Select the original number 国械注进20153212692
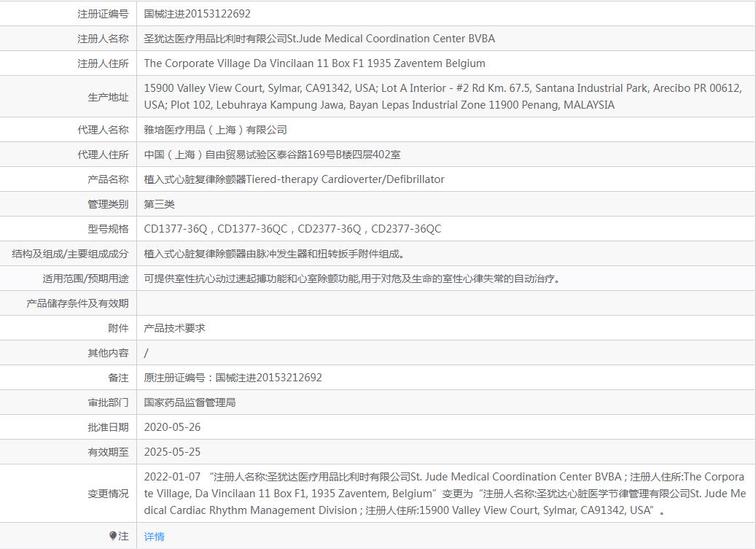This screenshot has height=549, width=756. (x=268, y=378)
